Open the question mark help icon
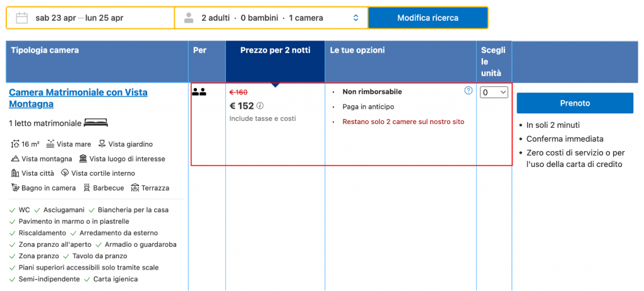The height and width of the screenshot is (291, 644). 468,91
